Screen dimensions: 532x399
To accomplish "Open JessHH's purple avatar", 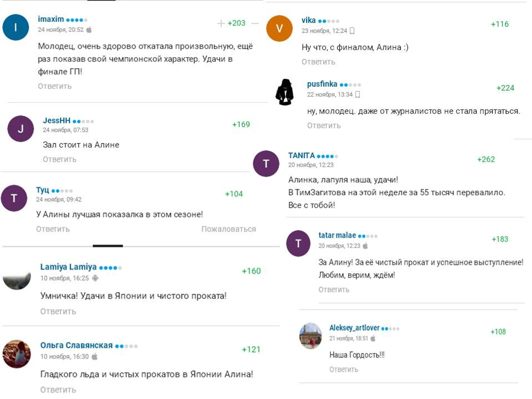I will point(21,129).
